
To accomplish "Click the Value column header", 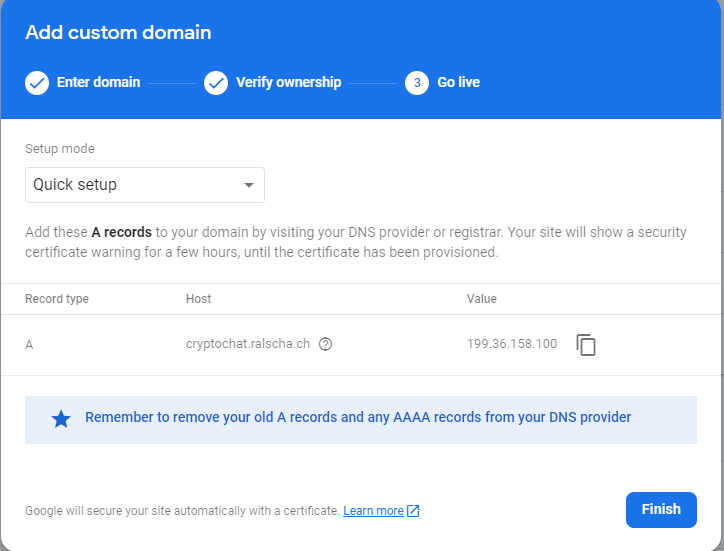I will [482, 299].
